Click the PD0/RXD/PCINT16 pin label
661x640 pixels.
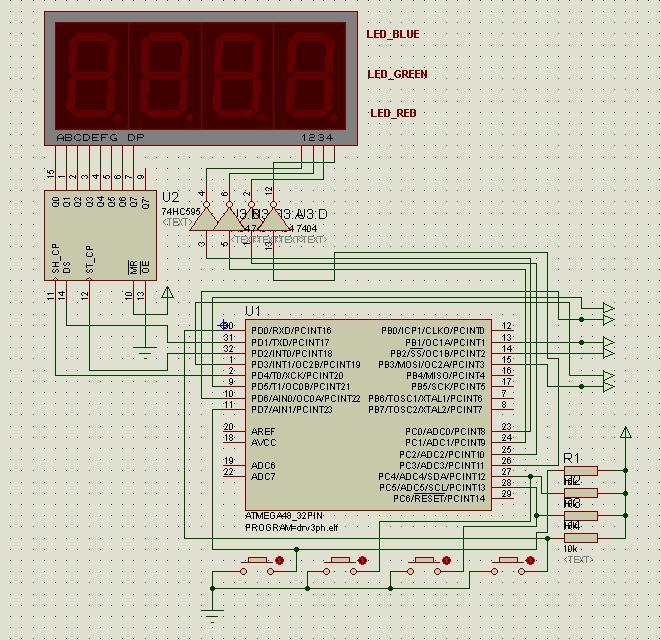[x=291, y=331]
